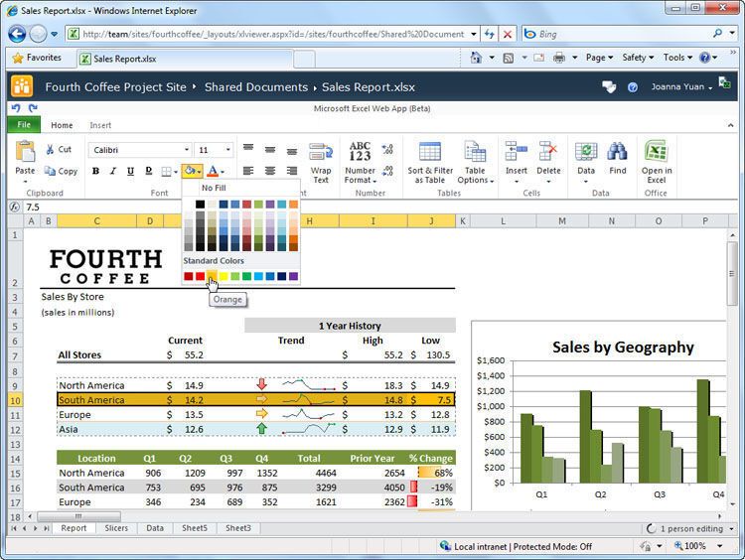Open the Page menu in browser toolbar
The image size is (745, 560).
599,58
